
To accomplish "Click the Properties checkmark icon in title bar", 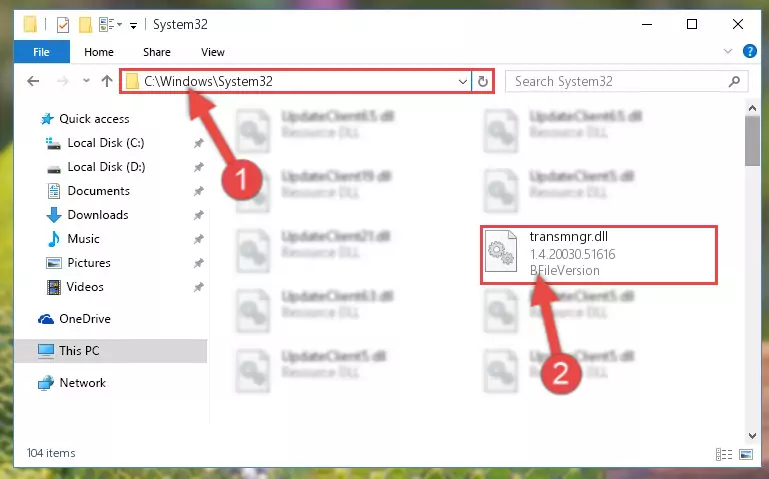I will pos(63,25).
